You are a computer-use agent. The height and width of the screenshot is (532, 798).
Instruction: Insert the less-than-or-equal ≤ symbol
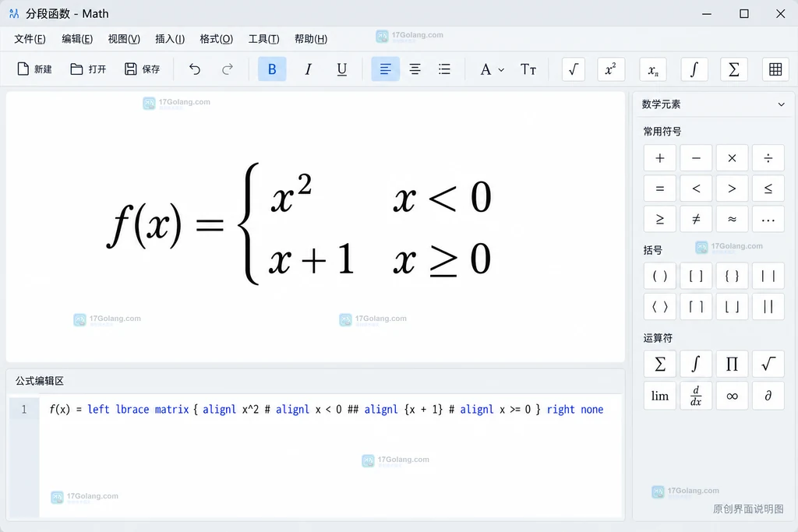[768, 188]
